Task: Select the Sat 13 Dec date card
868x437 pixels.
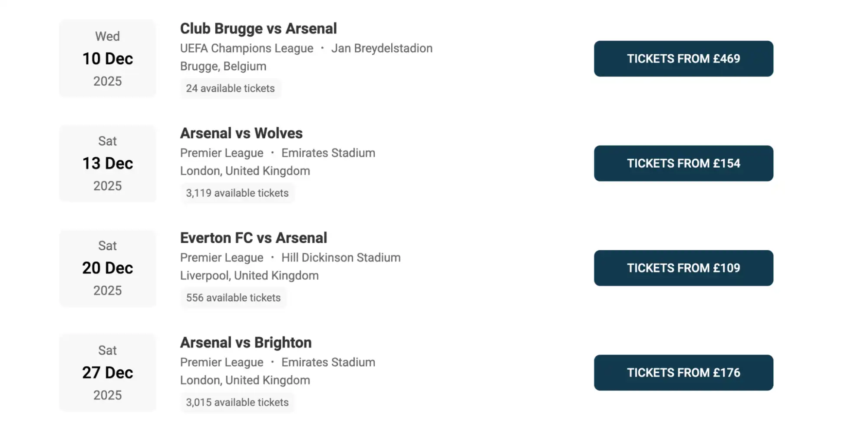Action: [x=107, y=163]
